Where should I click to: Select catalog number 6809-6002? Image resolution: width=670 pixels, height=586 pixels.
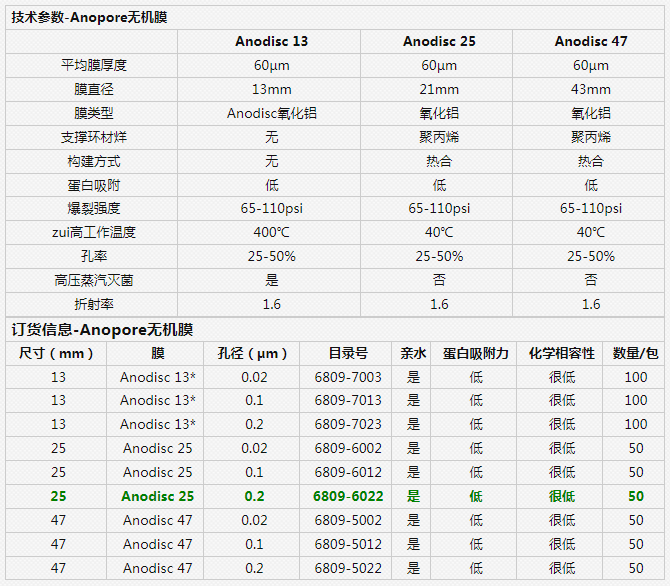coord(348,448)
